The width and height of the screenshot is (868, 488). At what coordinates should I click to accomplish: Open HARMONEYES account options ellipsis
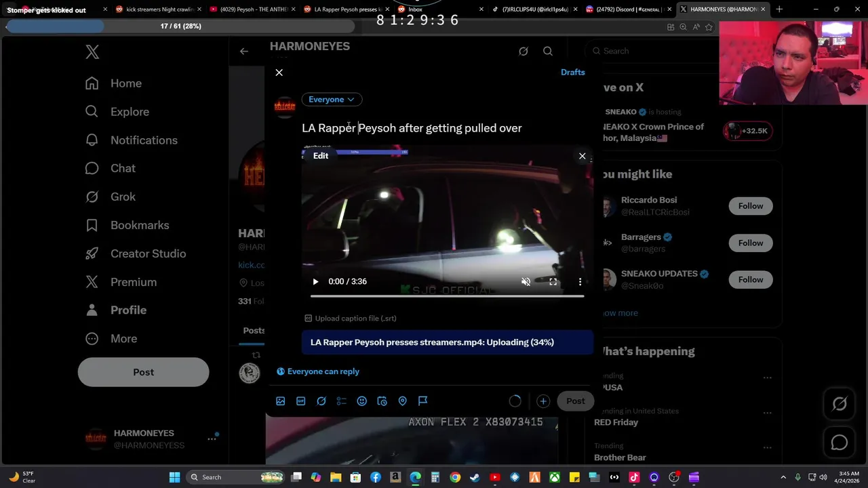click(212, 439)
